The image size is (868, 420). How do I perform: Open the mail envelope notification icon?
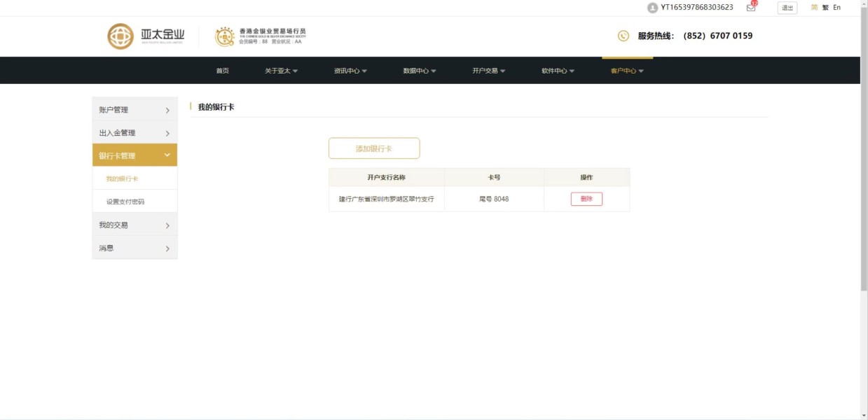coord(751,8)
